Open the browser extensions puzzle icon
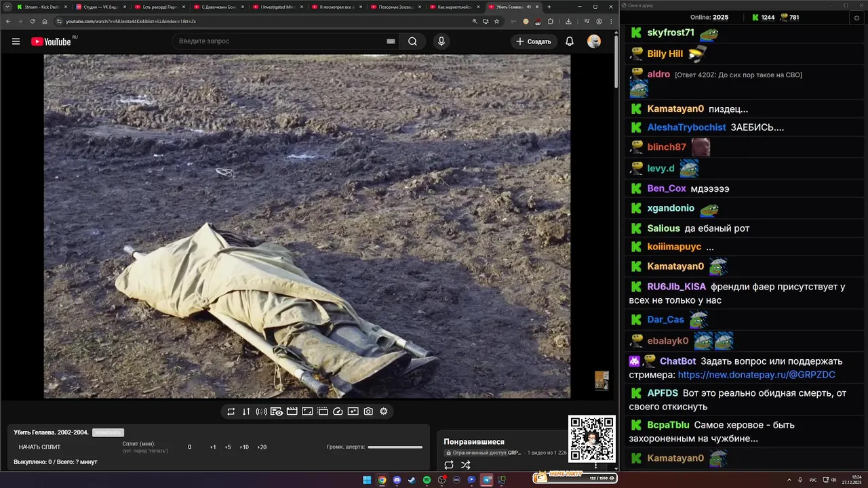 coord(551,21)
